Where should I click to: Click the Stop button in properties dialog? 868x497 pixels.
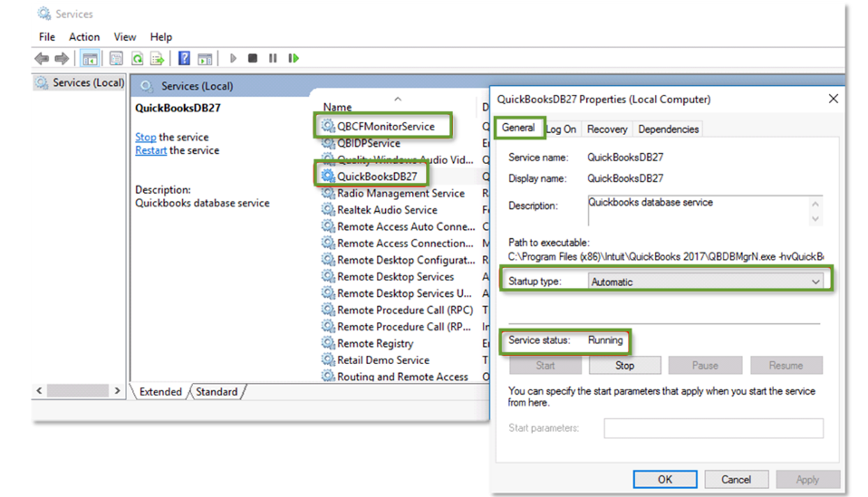click(x=624, y=366)
